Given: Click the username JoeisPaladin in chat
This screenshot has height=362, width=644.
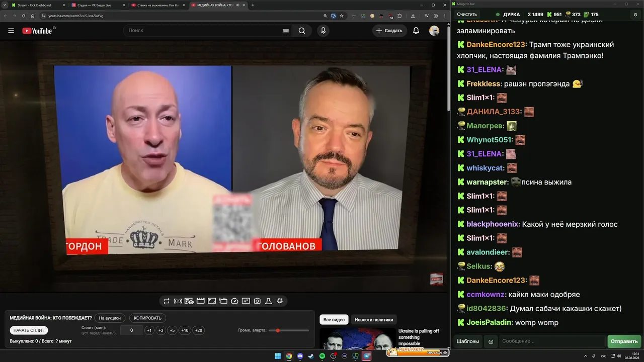Looking at the screenshot, I should (489, 322).
